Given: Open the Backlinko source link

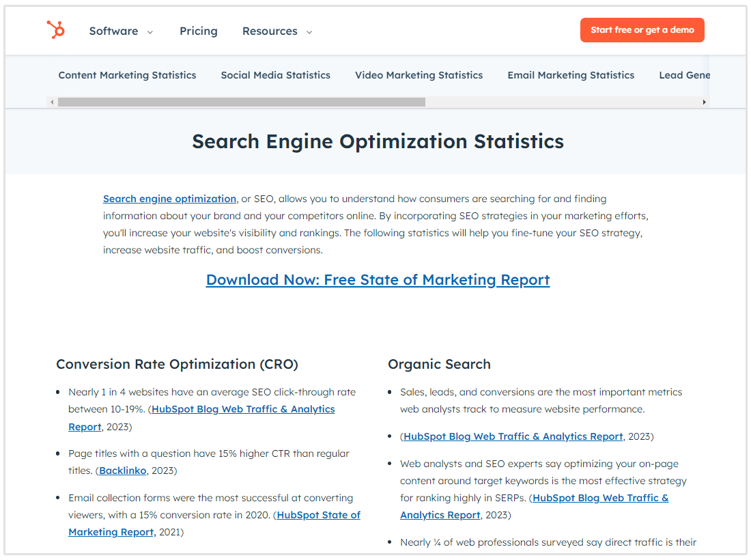Looking at the screenshot, I should pyautogui.click(x=122, y=471).
